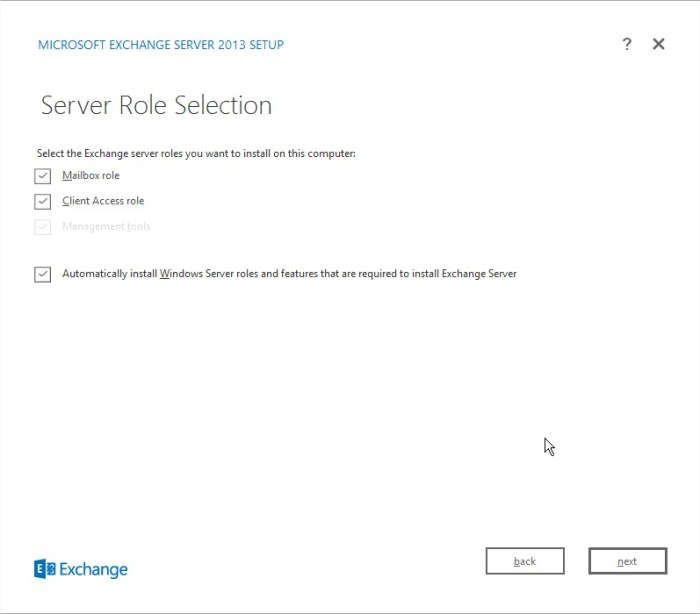This screenshot has height=614, width=700.
Task: Continue with the next button
Action: click(628, 561)
